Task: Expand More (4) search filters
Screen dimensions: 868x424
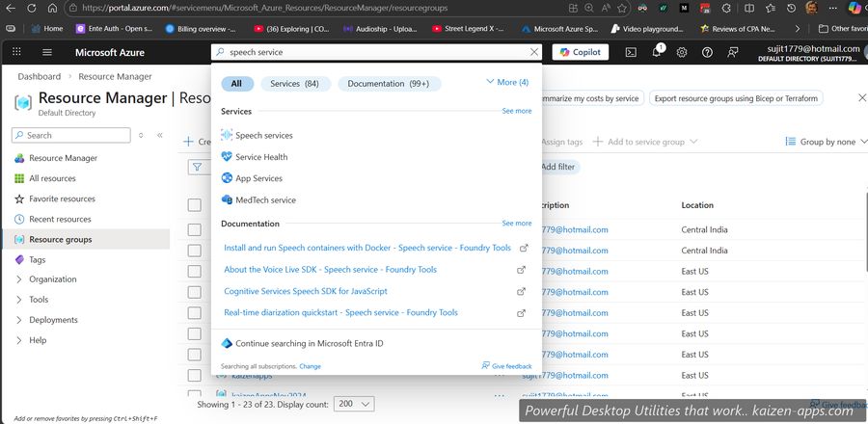Action: point(507,82)
